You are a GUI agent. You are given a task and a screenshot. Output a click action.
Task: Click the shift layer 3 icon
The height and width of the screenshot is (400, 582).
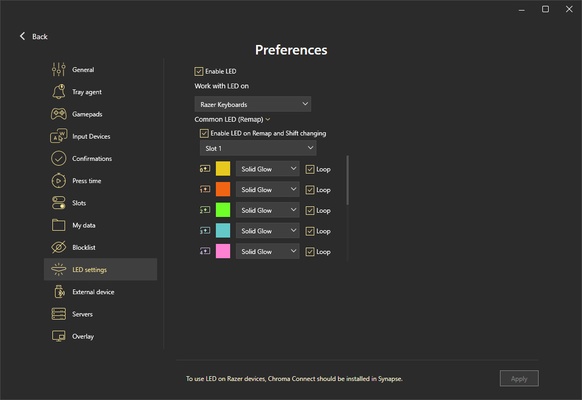pyautogui.click(x=205, y=231)
